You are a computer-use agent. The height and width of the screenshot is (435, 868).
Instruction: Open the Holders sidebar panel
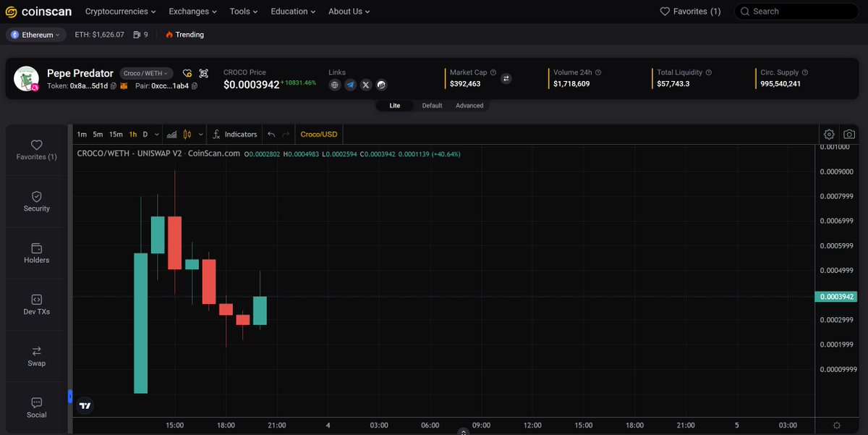(x=37, y=253)
